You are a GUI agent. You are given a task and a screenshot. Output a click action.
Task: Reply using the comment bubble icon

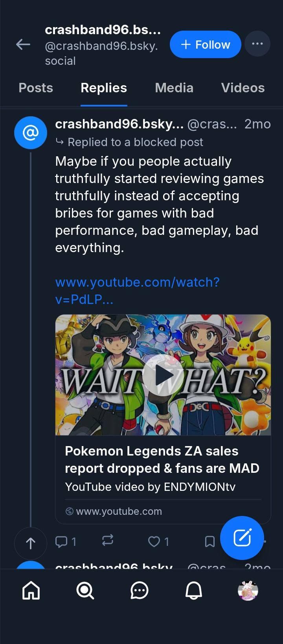(61, 542)
